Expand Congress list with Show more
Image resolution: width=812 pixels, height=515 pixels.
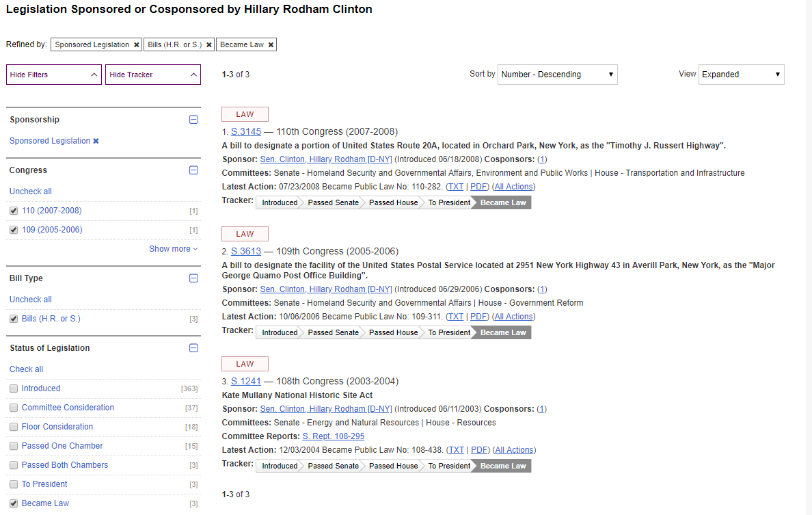(173, 249)
